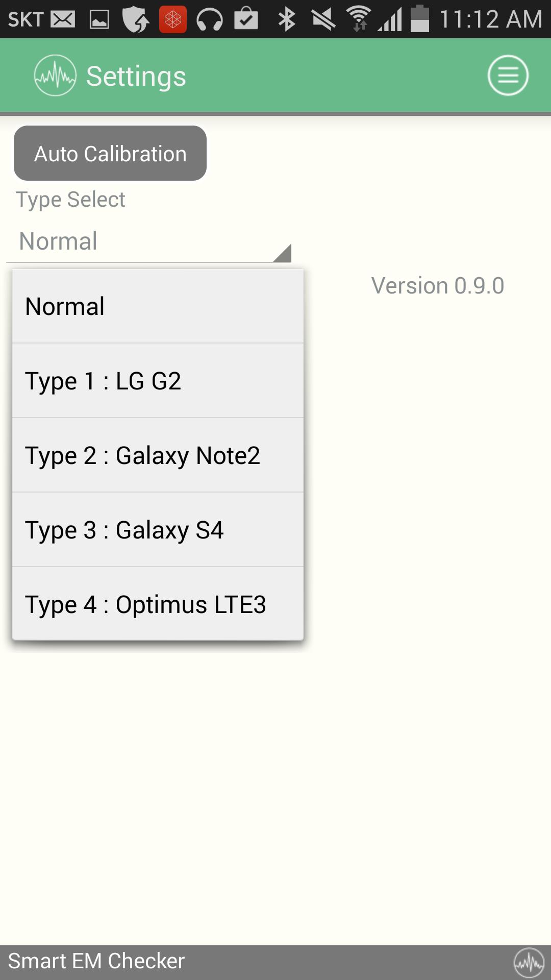Viewport: 551px width, 980px height.
Task: Click the dropdown arrow triangle
Action: coord(283,253)
